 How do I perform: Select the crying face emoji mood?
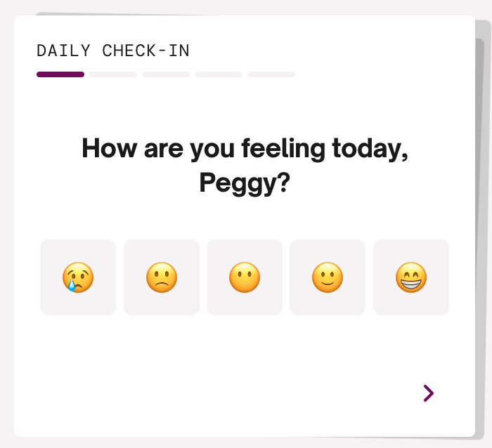tap(78, 277)
